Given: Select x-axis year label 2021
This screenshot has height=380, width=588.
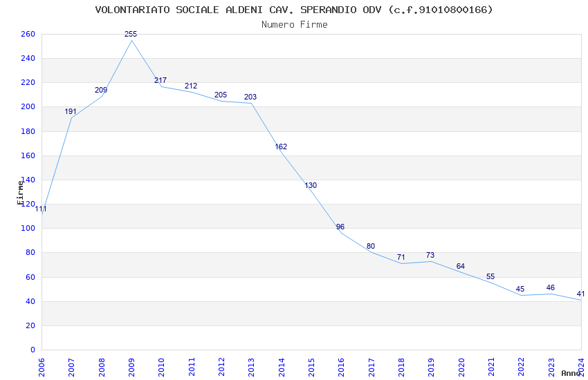Looking at the screenshot, I should pyautogui.click(x=491, y=367).
